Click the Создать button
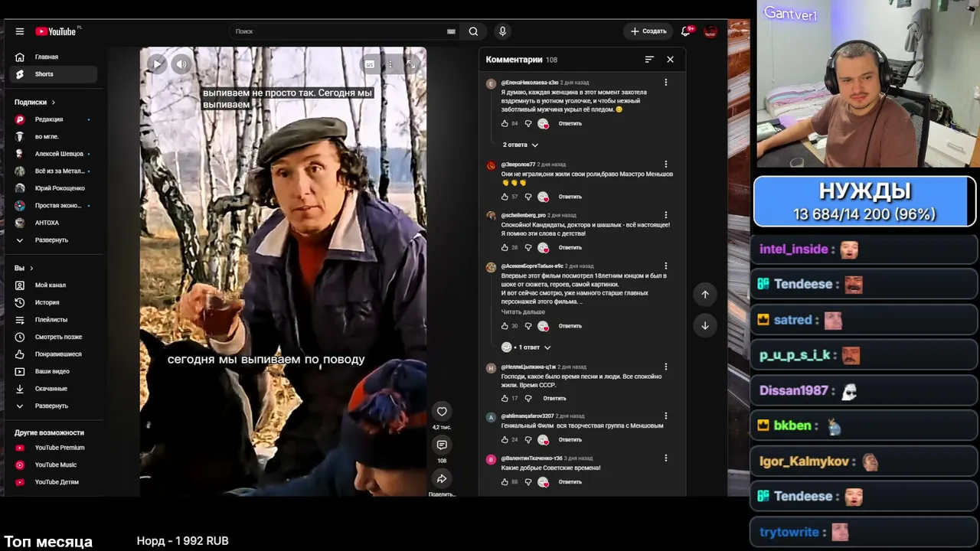This screenshot has height=551, width=980. (x=648, y=31)
